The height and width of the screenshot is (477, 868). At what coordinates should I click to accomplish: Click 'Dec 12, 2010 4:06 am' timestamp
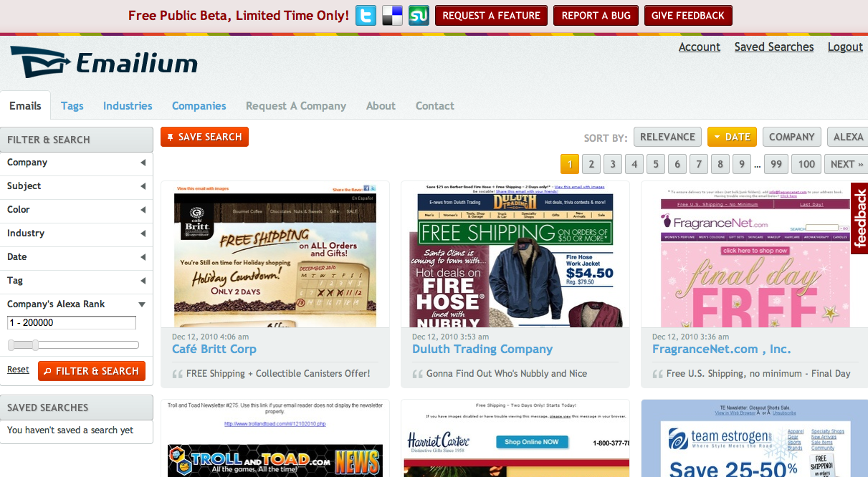coord(211,337)
